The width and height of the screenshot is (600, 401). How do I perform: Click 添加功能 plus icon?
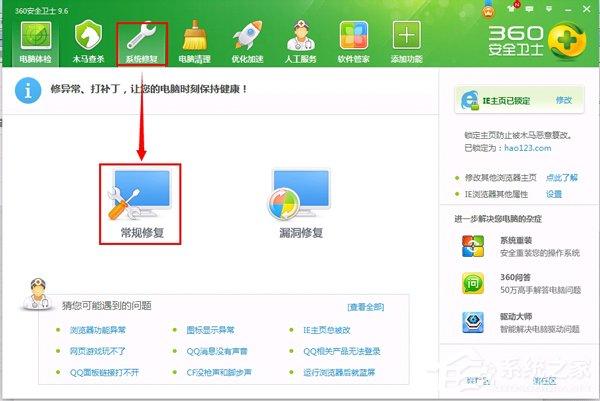point(406,35)
